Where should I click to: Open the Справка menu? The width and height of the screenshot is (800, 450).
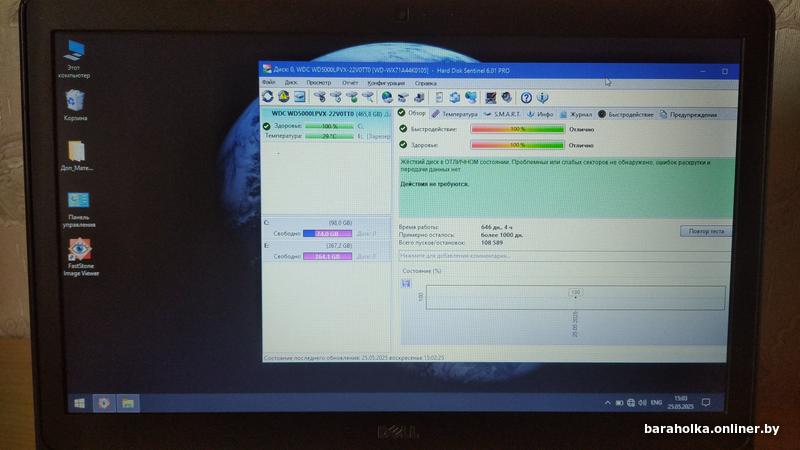pyautogui.click(x=426, y=83)
